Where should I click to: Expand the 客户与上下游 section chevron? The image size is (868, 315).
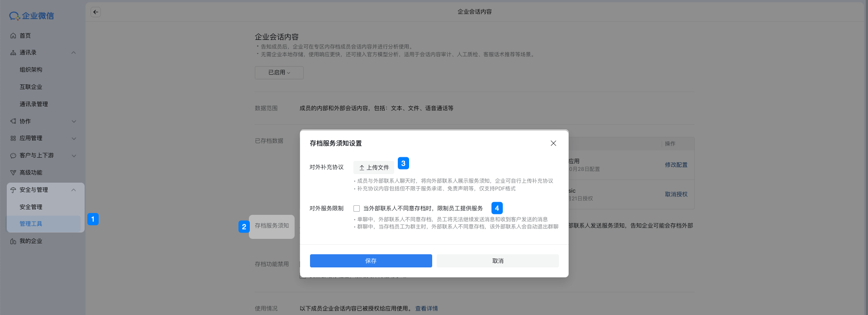click(74, 155)
